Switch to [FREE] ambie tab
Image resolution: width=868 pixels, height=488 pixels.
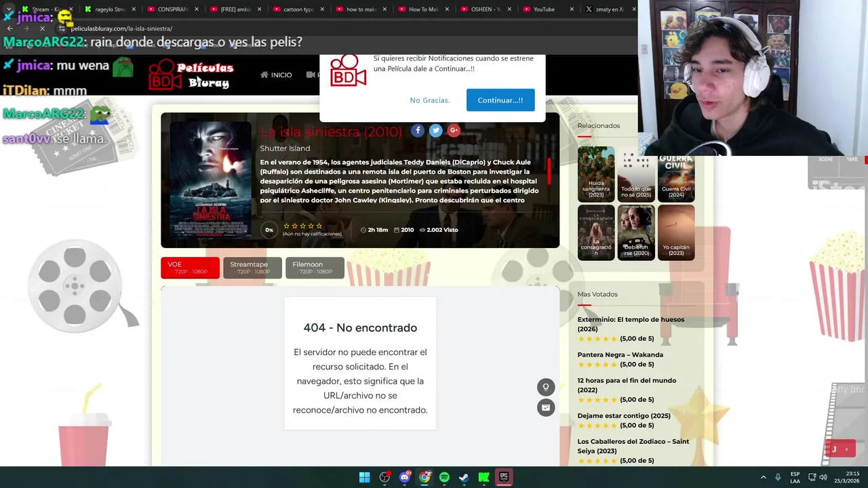(235, 9)
